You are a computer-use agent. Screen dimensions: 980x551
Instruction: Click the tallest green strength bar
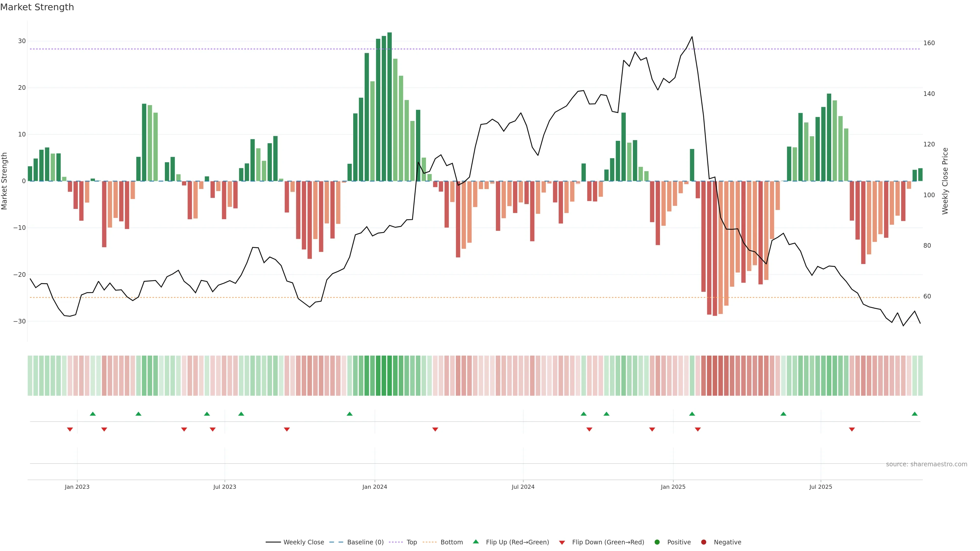(x=389, y=106)
